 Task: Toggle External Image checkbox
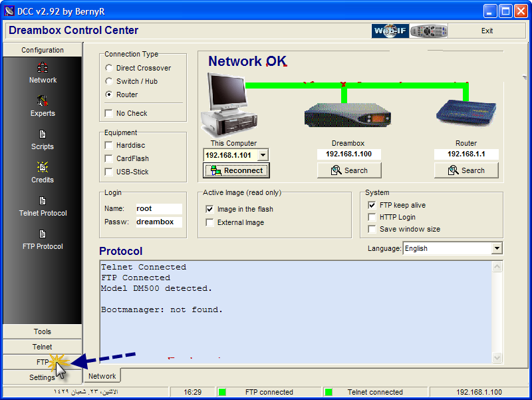209,222
